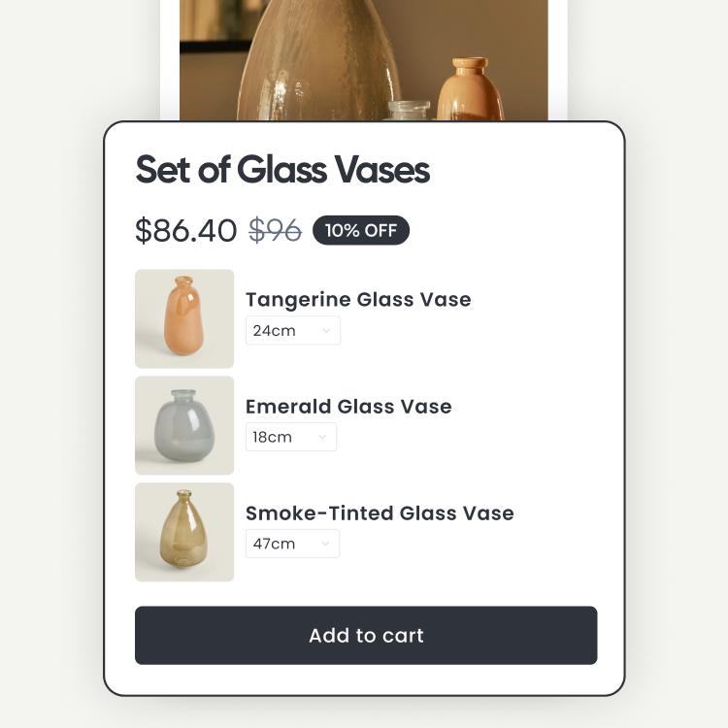Open the 18cm size dropdown
This screenshot has width=728, height=728.
(290, 437)
